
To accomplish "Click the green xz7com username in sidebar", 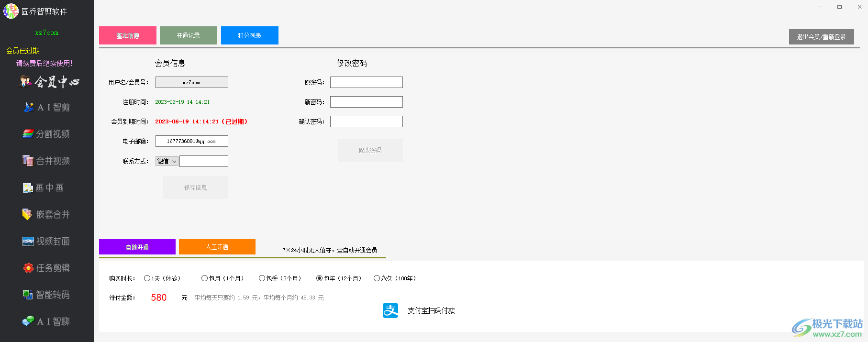I will pos(47,33).
